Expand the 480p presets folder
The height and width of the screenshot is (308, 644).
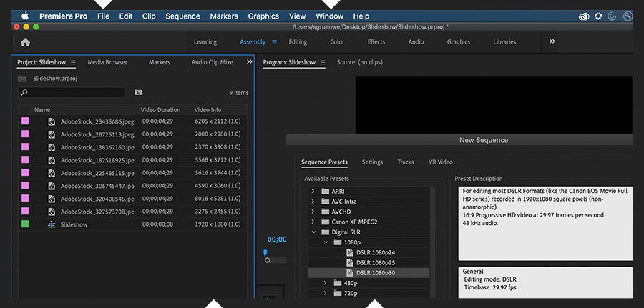pyautogui.click(x=324, y=283)
